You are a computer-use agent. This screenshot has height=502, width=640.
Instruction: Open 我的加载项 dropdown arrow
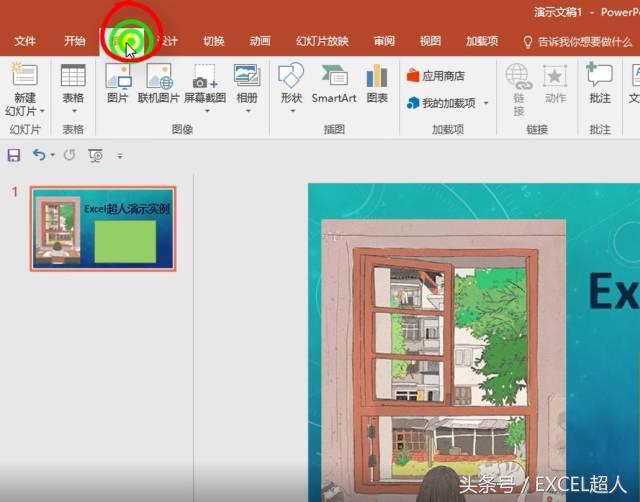tap(486, 103)
